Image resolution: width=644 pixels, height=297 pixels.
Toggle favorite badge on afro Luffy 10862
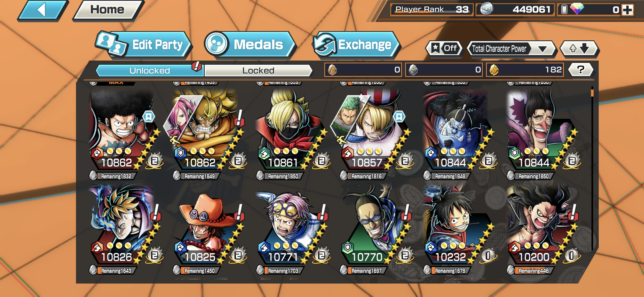click(148, 116)
